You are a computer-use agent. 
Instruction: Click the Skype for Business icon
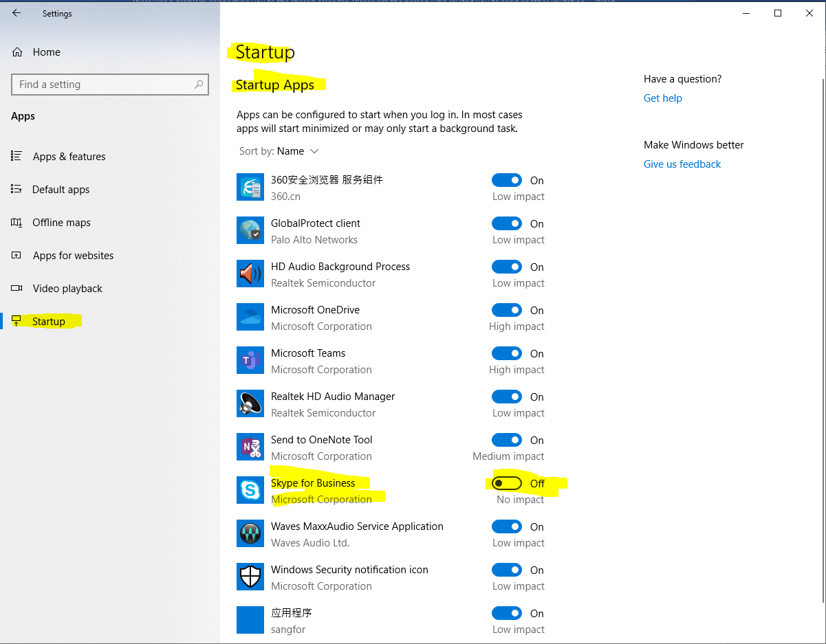coord(250,490)
